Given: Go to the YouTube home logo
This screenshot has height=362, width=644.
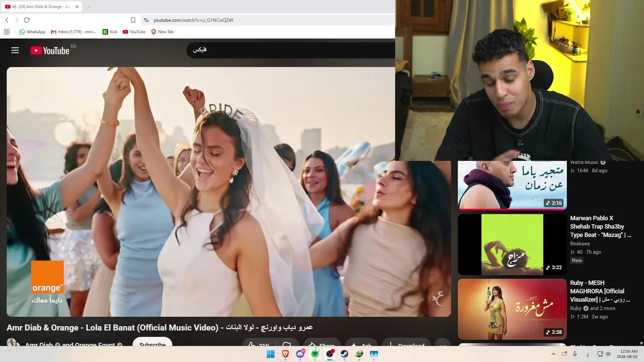Looking at the screenshot, I should coord(50,50).
